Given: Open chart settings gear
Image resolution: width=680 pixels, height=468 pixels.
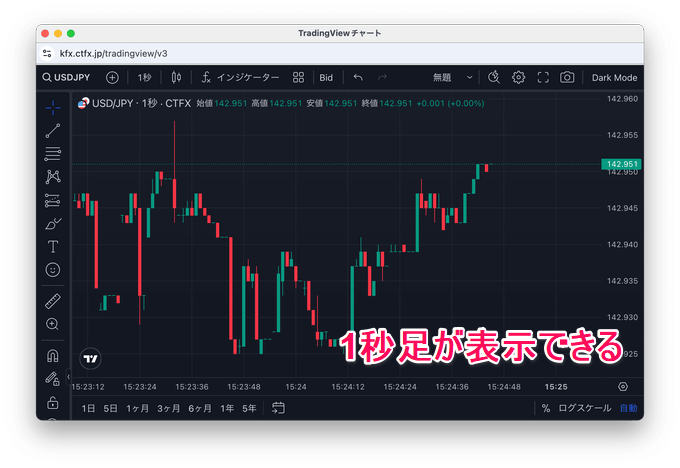Looking at the screenshot, I should click(x=518, y=78).
